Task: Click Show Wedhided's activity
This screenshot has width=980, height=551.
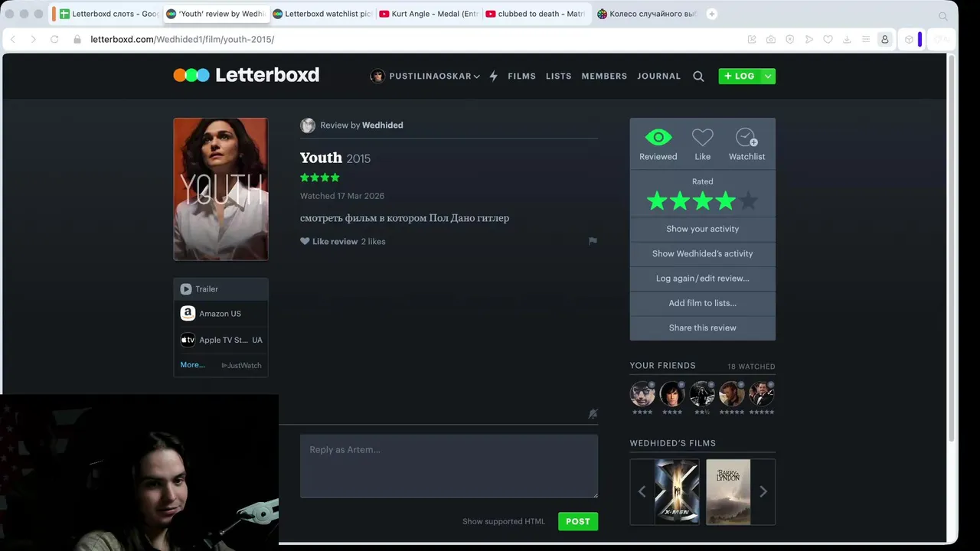Action: point(702,253)
